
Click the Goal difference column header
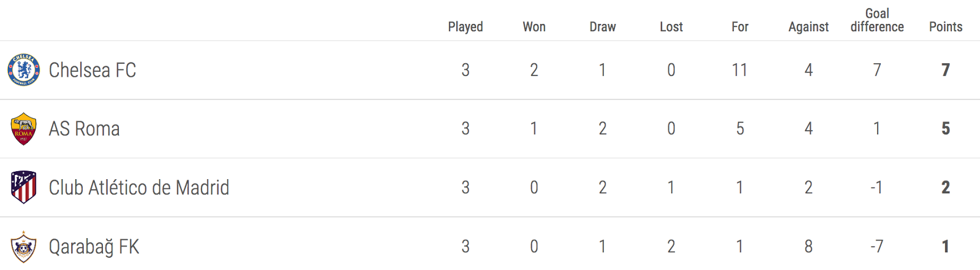point(877,20)
